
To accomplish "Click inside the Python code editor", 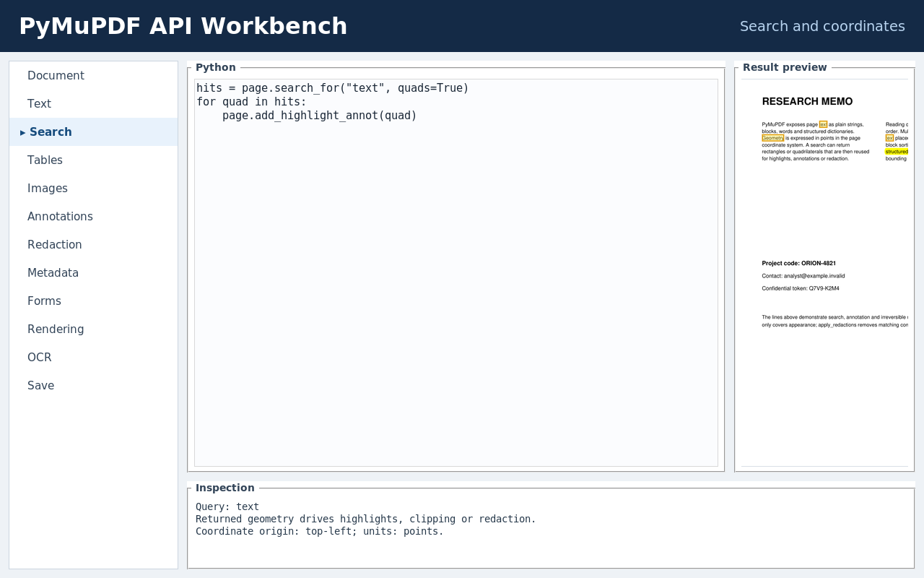I will pyautogui.click(x=456, y=272).
